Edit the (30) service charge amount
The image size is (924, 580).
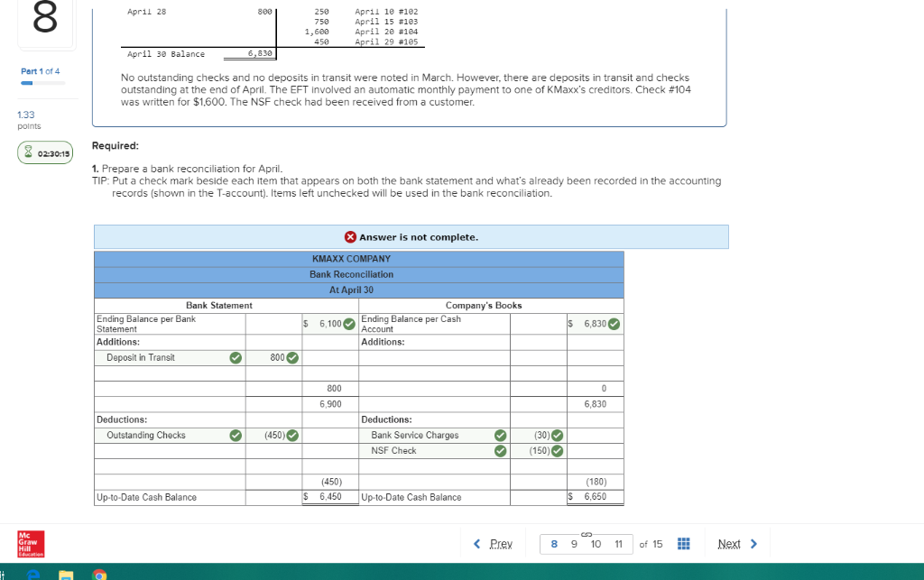tap(539, 435)
